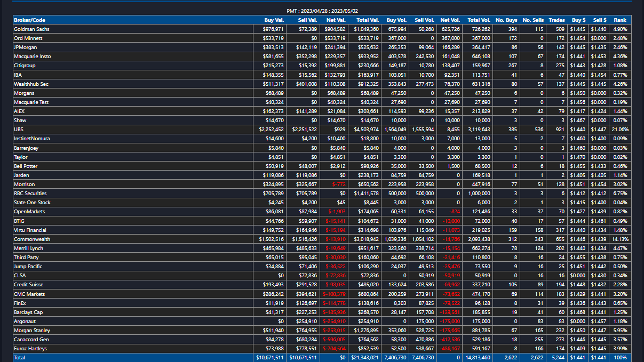Click Citigroup number of buys 267
The width and height of the screenshot is (644, 362).
[x=513, y=66]
